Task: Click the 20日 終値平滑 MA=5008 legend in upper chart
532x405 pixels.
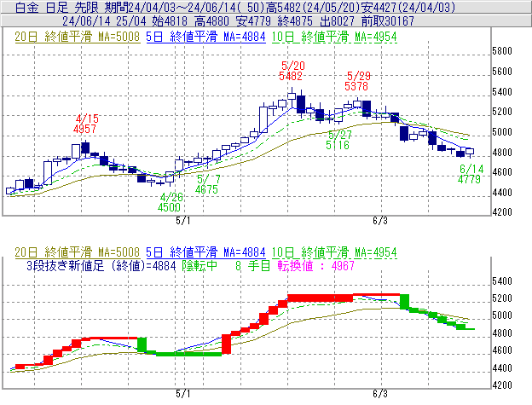Action: tap(77, 37)
